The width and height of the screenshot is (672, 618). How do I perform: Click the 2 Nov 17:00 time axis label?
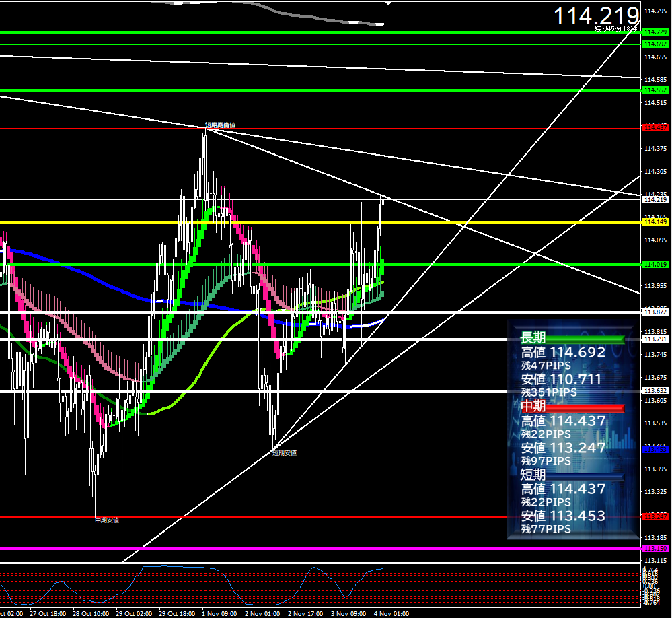tap(305, 614)
